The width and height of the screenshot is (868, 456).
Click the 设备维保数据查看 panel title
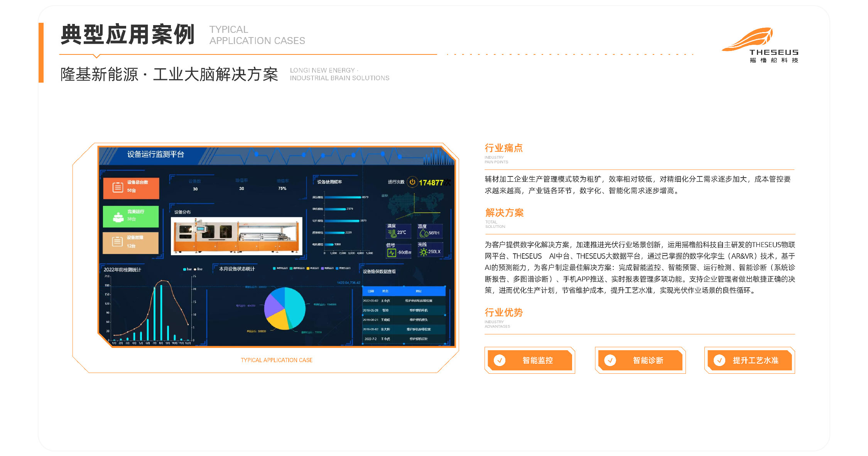point(379,271)
